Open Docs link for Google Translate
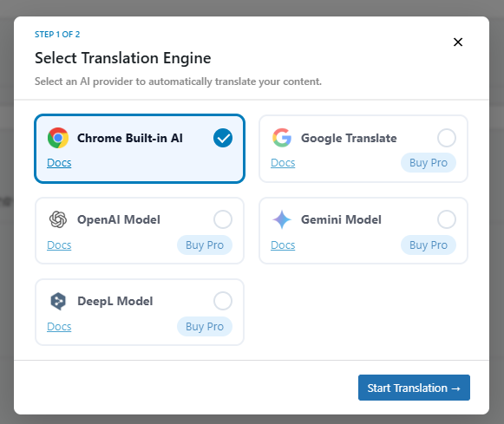The height and width of the screenshot is (424, 504). coord(283,163)
